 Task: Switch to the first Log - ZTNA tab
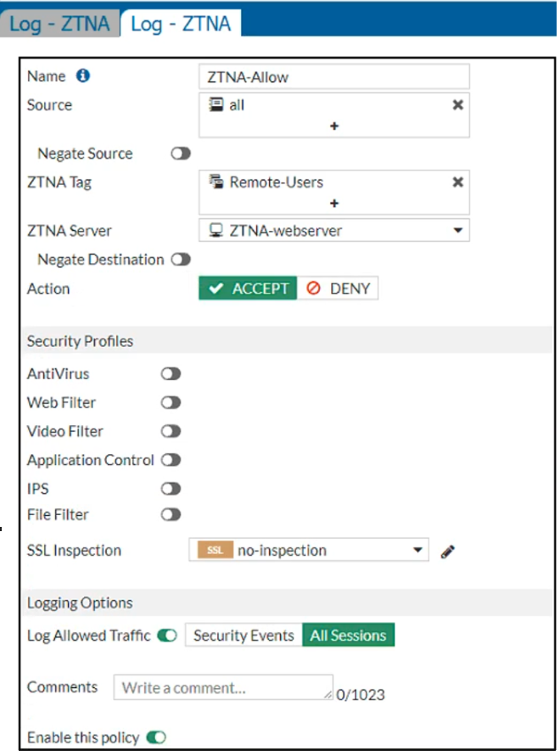(x=59, y=24)
